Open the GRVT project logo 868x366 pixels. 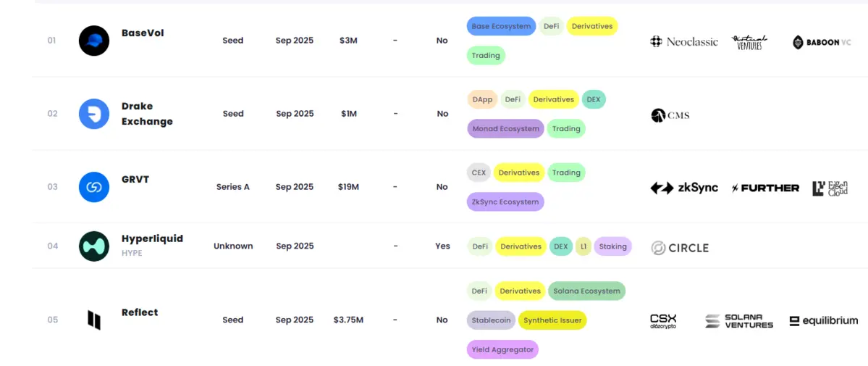[94, 187]
